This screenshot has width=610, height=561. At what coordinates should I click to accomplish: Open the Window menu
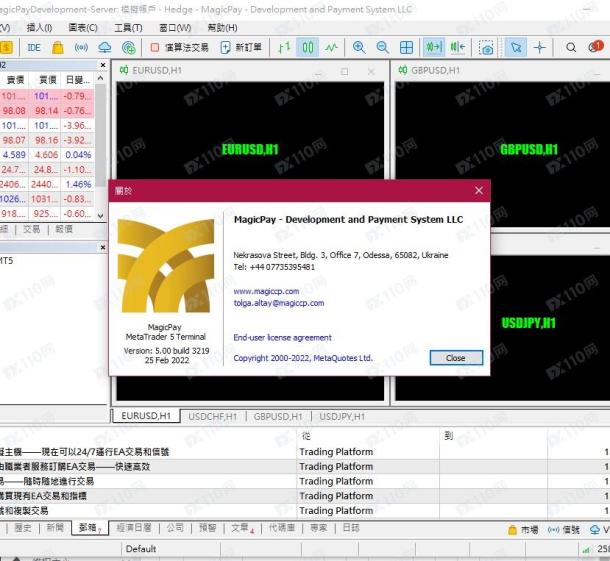(x=175, y=28)
